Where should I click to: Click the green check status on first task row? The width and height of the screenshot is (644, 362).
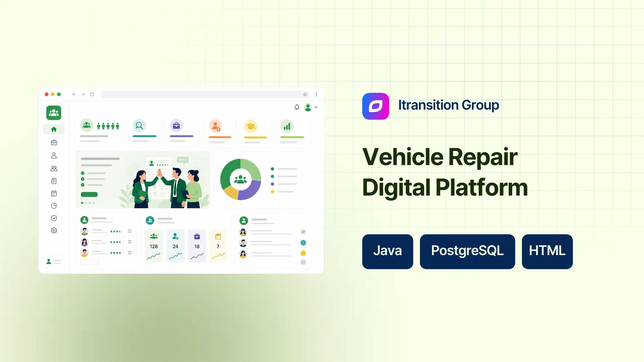(303, 232)
